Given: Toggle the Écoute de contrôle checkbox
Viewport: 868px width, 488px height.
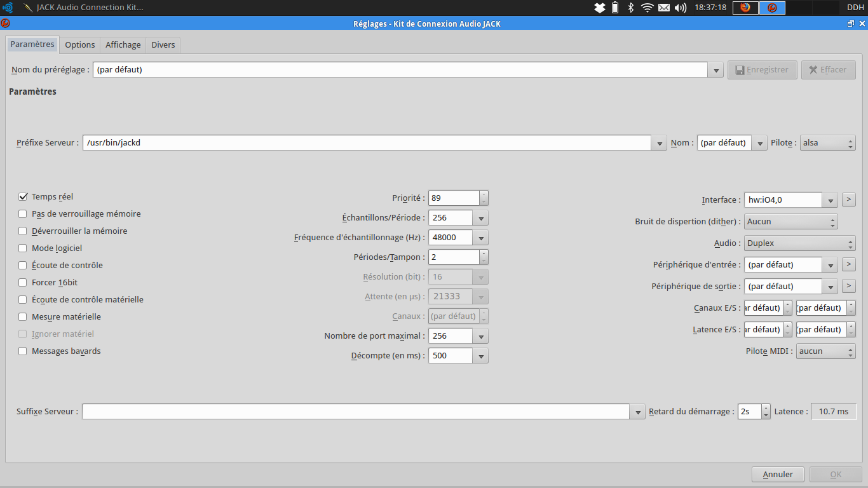Looking at the screenshot, I should pos(23,266).
